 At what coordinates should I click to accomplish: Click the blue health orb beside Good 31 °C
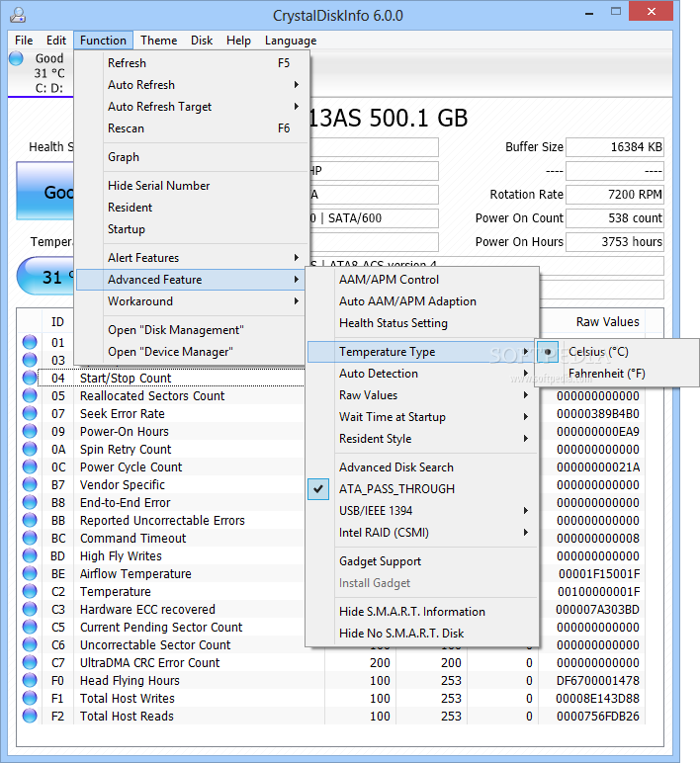[16, 58]
